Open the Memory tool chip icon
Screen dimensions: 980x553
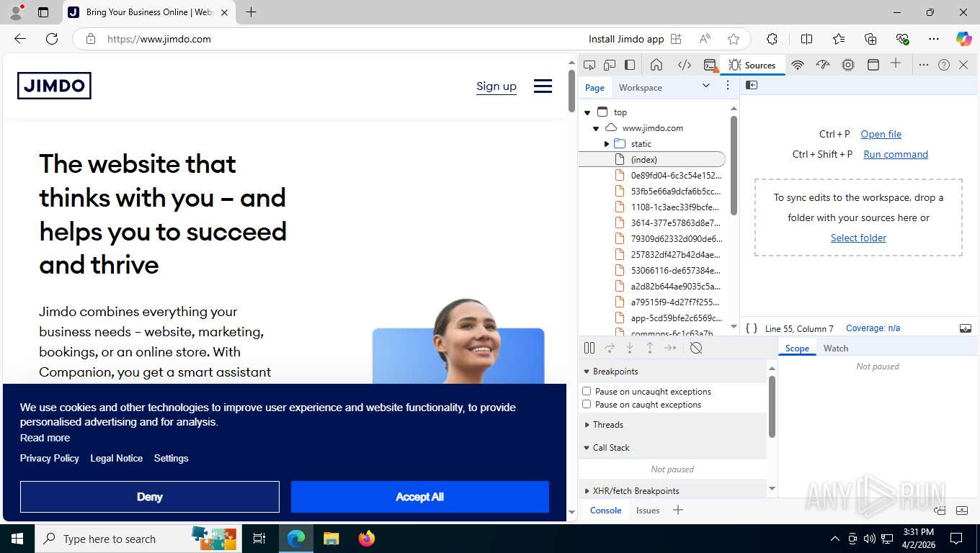click(x=848, y=65)
